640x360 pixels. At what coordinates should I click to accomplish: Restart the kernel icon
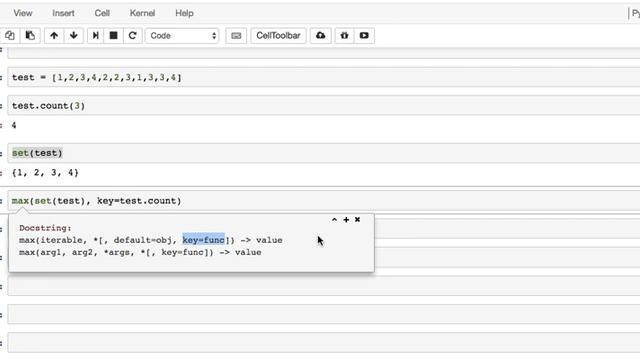[132, 36]
